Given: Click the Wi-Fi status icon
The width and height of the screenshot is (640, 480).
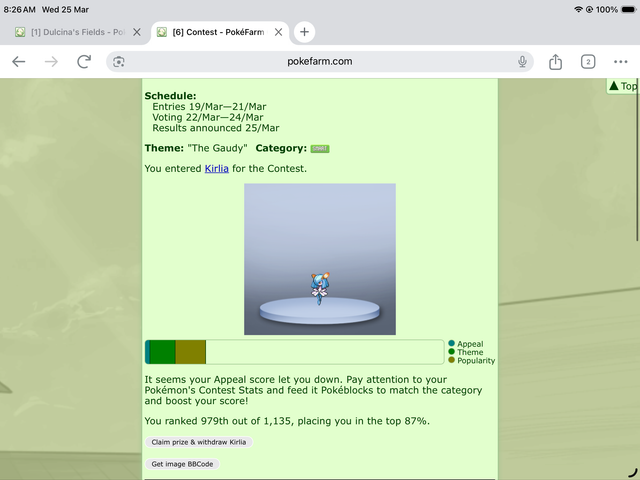Looking at the screenshot, I should coord(578,9).
